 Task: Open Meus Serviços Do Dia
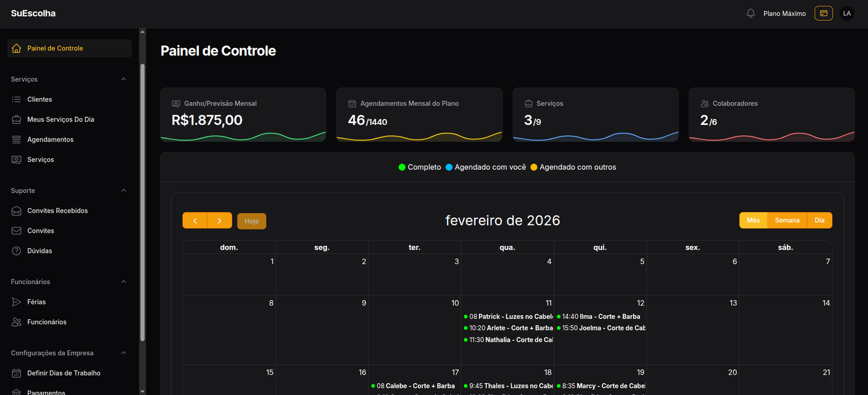(x=61, y=119)
